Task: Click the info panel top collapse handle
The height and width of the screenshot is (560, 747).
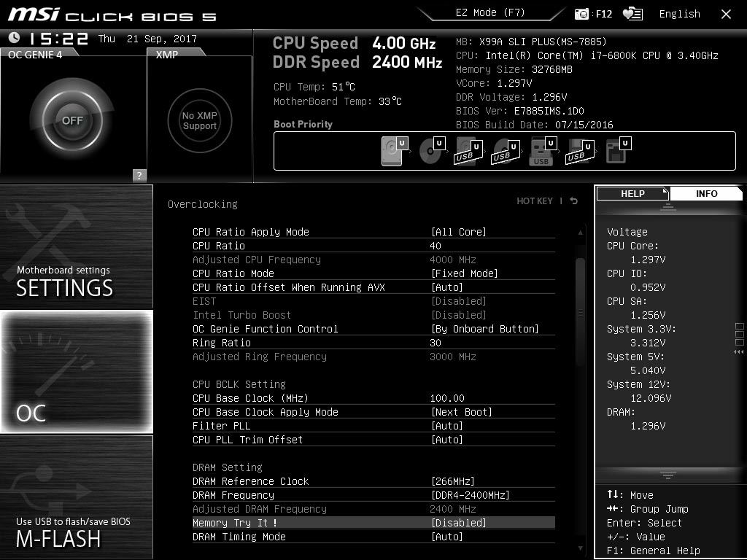Action: point(667,207)
